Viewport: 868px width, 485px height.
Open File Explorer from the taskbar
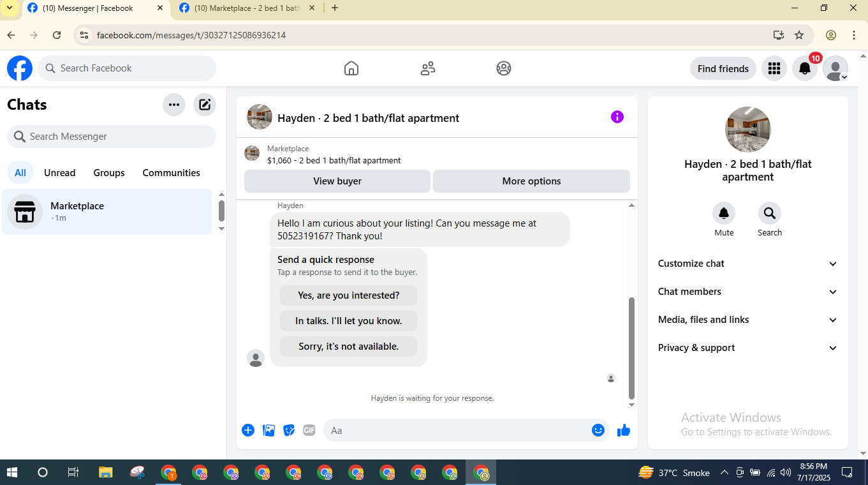[x=106, y=473]
